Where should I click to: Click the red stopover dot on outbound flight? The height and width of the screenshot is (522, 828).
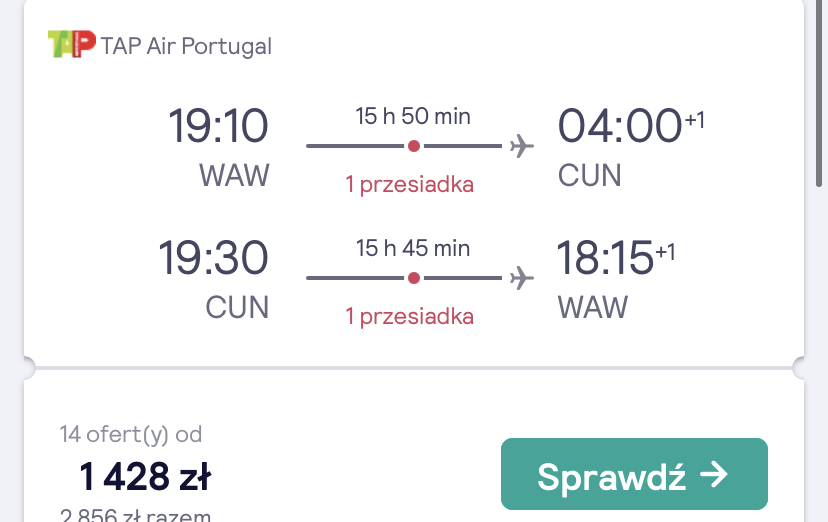click(x=414, y=146)
